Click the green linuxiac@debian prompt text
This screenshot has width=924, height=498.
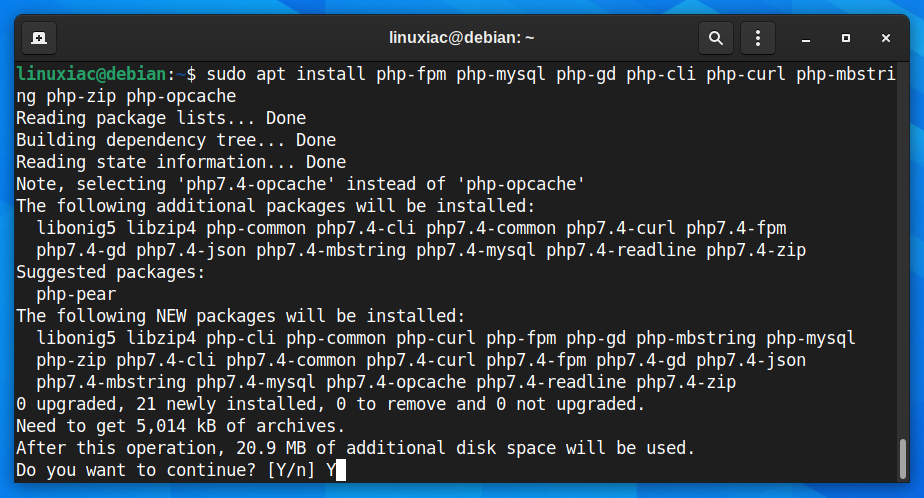(91, 74)
